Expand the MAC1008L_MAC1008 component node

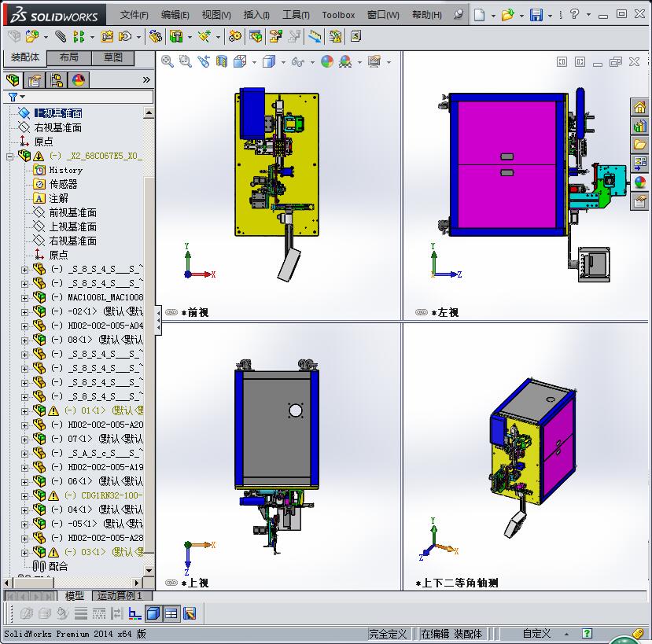(24, 298)
